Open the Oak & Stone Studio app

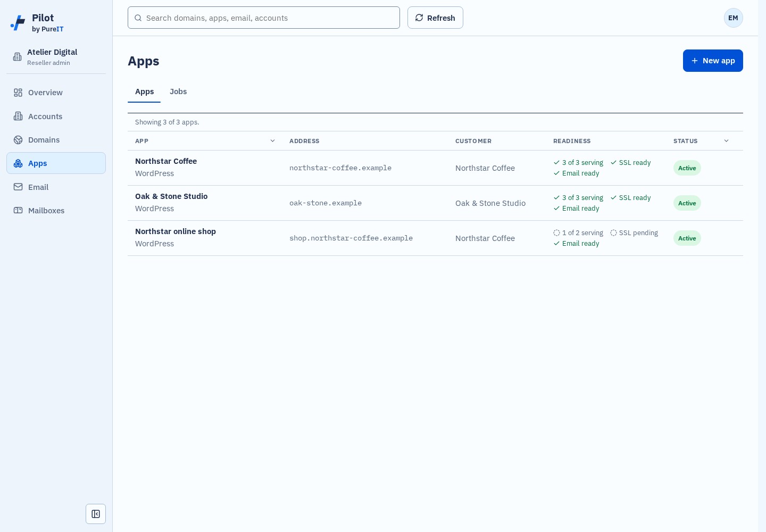click(x=435, y=203)
